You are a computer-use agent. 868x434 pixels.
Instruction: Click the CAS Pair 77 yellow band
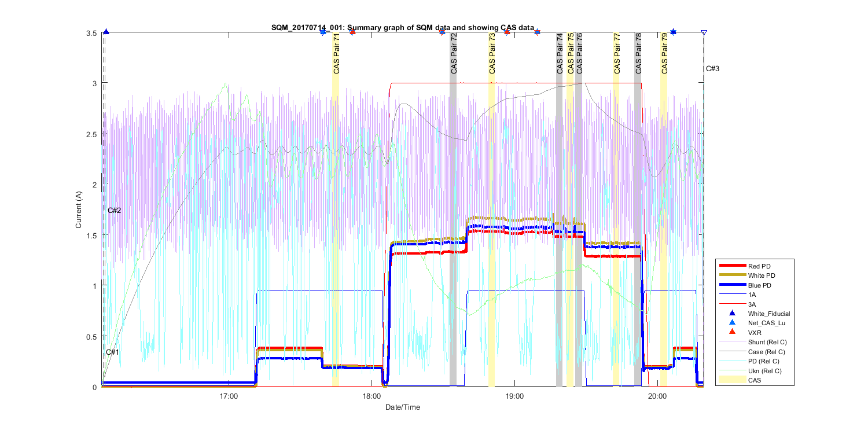click(616, 231)
